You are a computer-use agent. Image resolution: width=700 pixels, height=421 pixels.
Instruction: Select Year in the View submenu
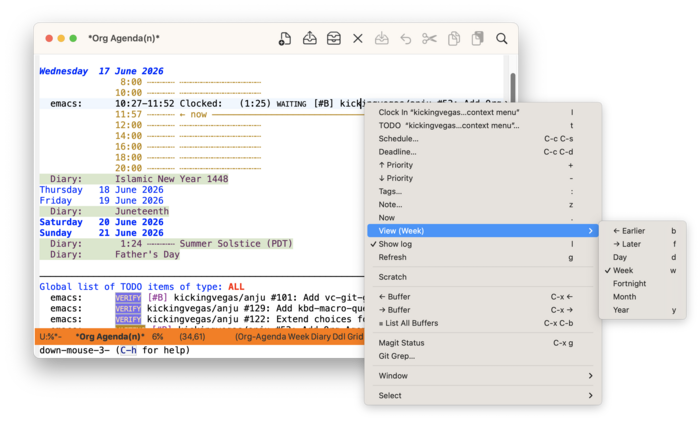[642, 310]
